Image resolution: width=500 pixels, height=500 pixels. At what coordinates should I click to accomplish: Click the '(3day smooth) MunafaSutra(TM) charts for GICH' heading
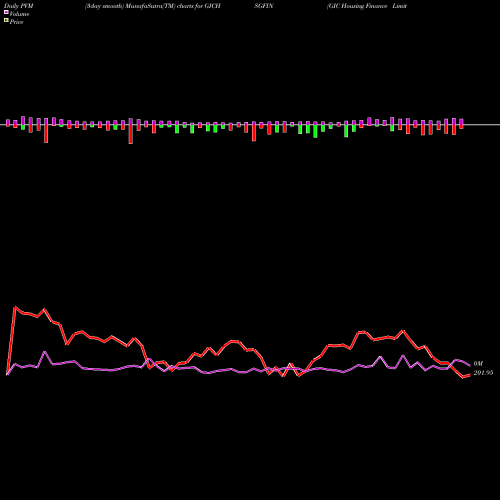[x=153, y=6]
